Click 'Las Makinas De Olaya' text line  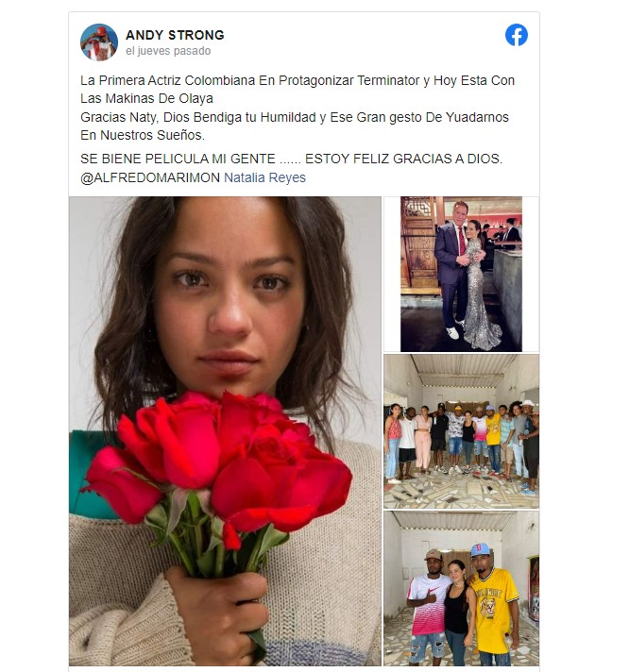tap(146, 98)
